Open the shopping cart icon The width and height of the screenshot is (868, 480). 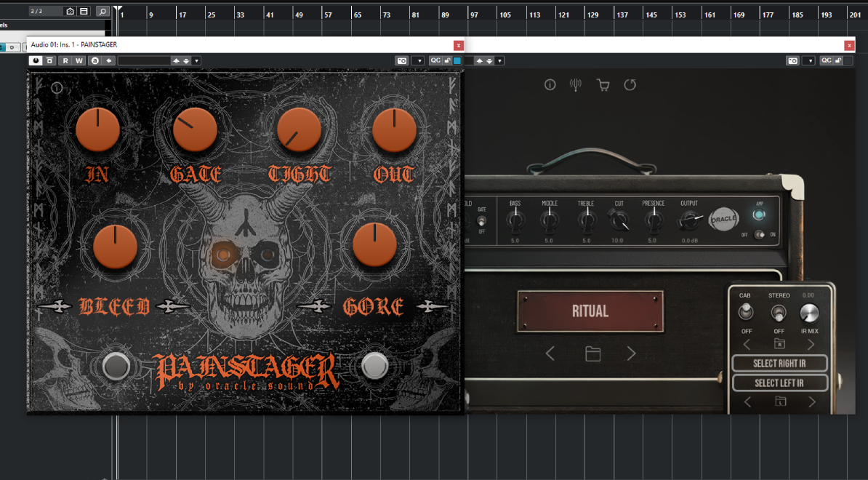tap(603, 85)
